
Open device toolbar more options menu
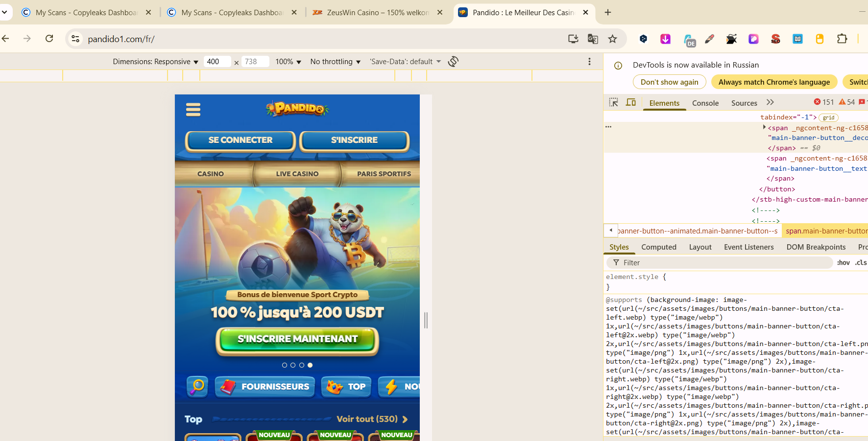click(589, 62)
